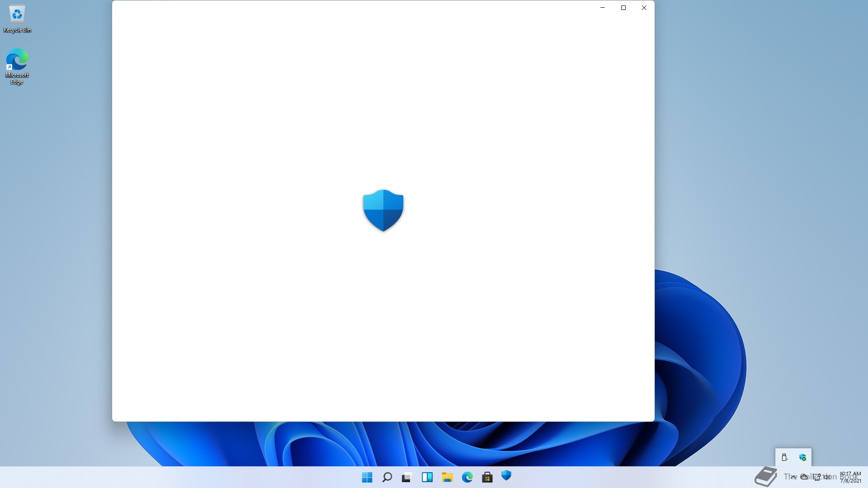
Task: Open the network status tray icon
Action: [x=816, y=477]
